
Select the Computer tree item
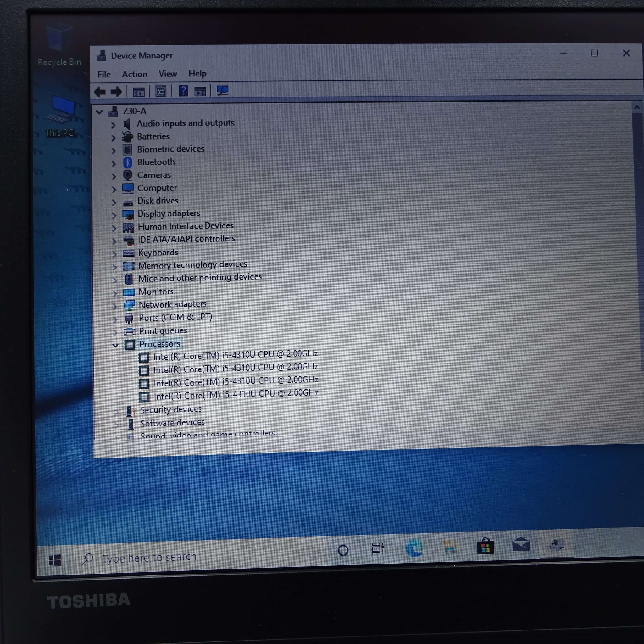click(x=157, y=188)
